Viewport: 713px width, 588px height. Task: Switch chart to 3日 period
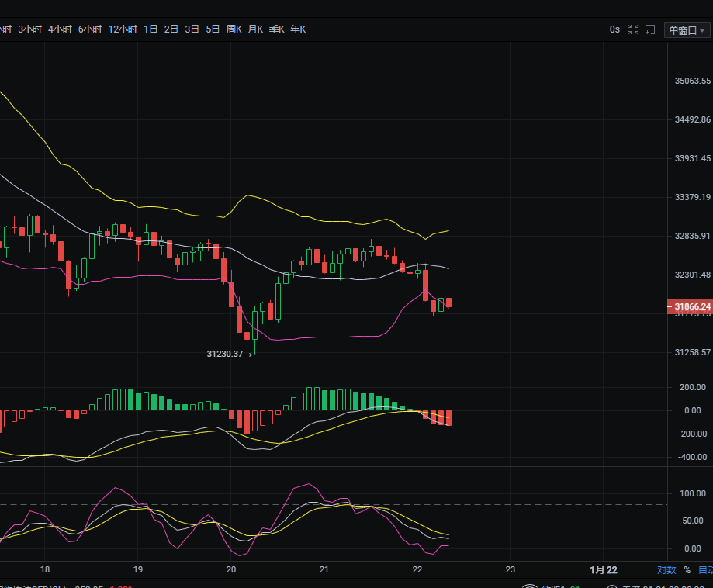point(192,29)
